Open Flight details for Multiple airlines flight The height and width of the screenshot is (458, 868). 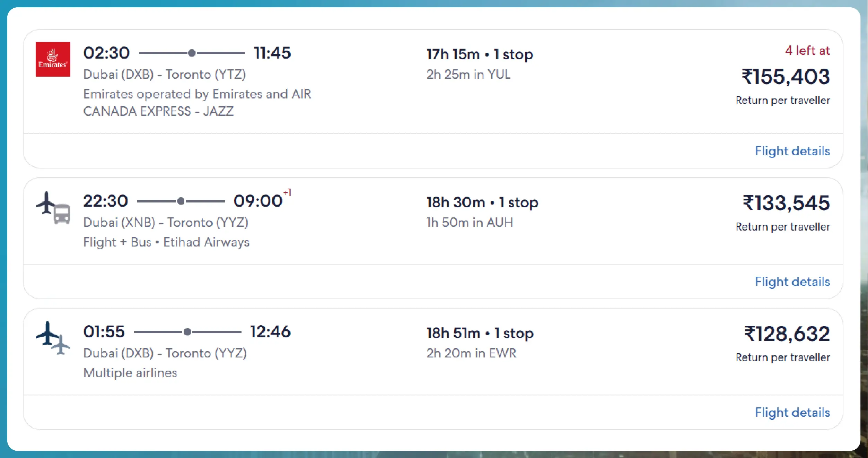[792, 413]
